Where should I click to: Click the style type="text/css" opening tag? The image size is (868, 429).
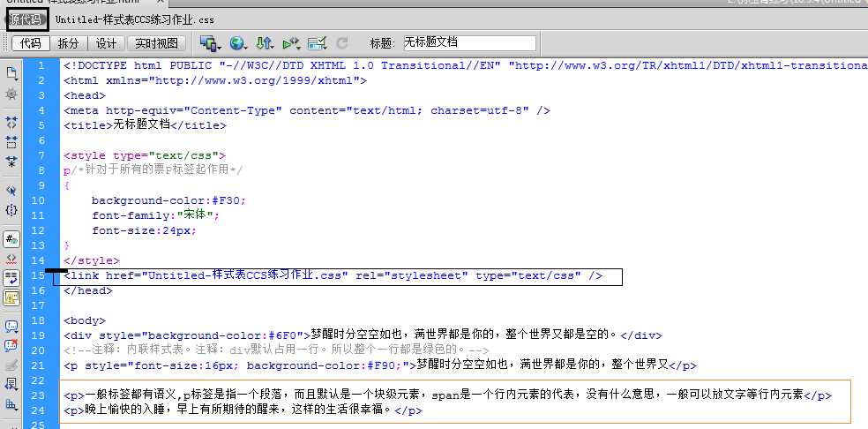[145, 155]
